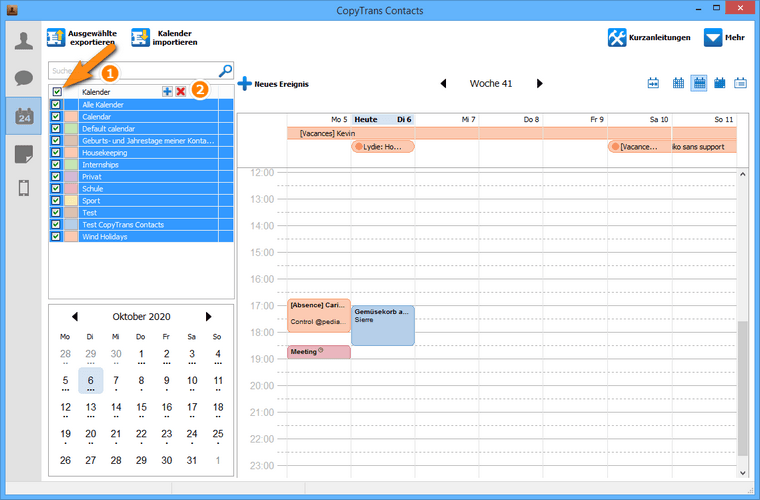760x500 pixels.
Task: Switch to work week view icon
Action: pyautogui.click(x=678, y=83)
